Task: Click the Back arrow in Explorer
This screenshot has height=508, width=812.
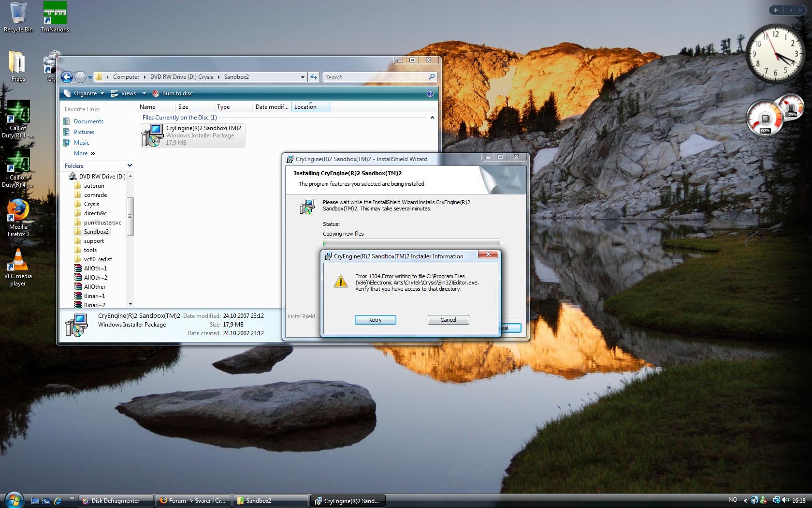Action: (67, 77)
